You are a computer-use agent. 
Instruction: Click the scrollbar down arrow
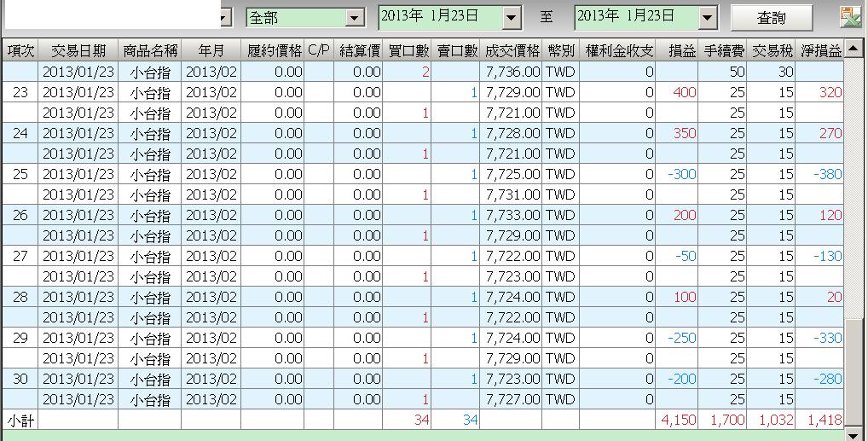[854, 434]
